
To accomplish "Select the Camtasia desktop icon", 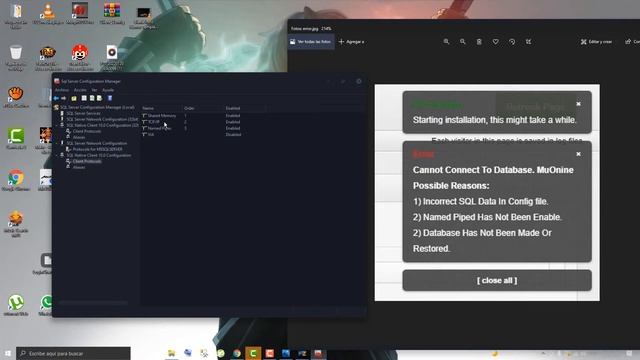I will [x=16, y=139].
